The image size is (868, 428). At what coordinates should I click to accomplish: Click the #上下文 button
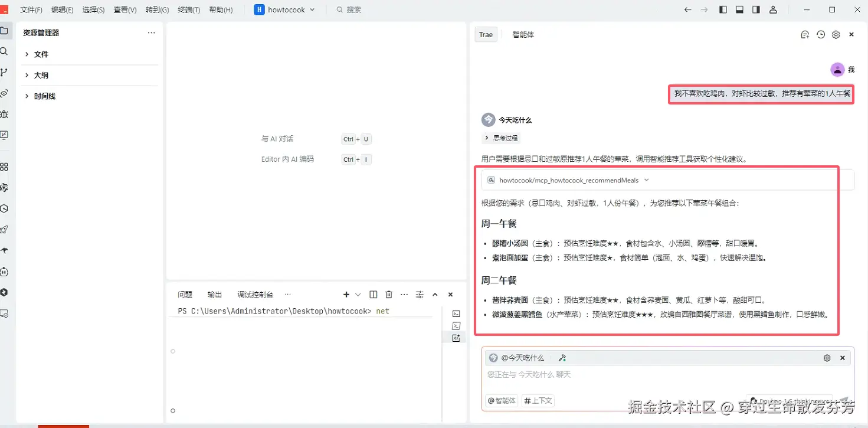point(538,401)
